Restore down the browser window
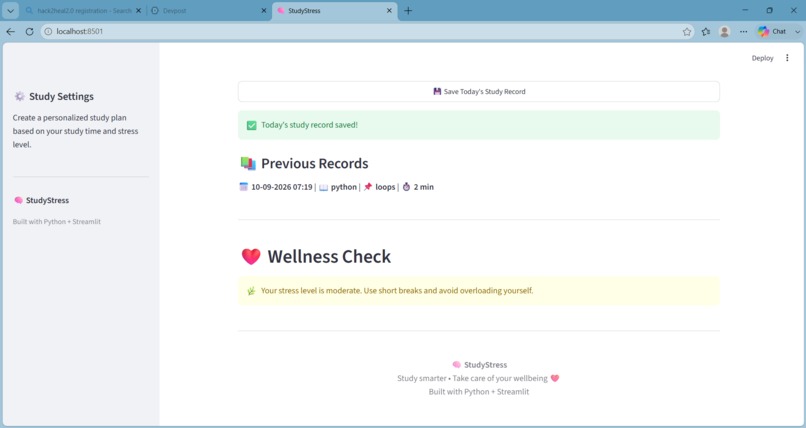 [770, 10]
